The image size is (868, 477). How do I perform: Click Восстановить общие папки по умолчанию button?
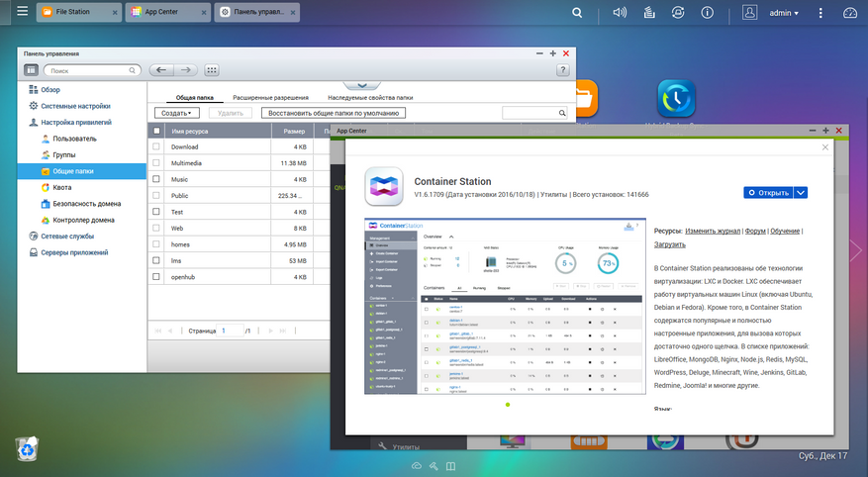[x=334, y=113]
